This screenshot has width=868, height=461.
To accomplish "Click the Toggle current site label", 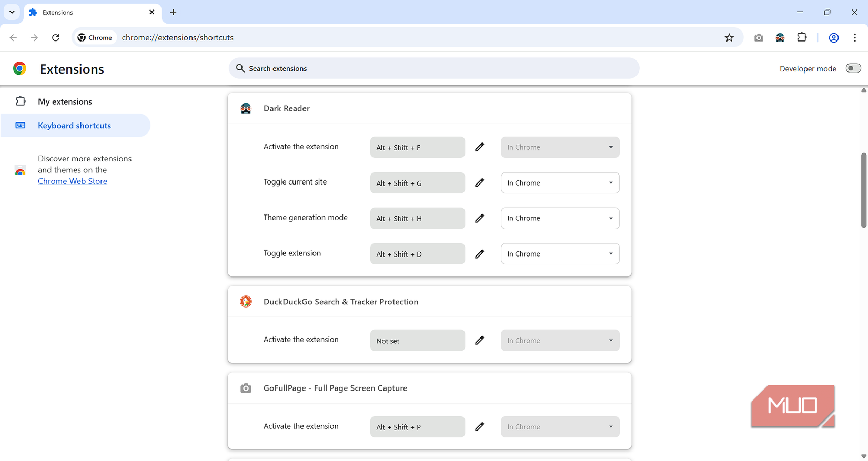I will [x=295, y=182].
